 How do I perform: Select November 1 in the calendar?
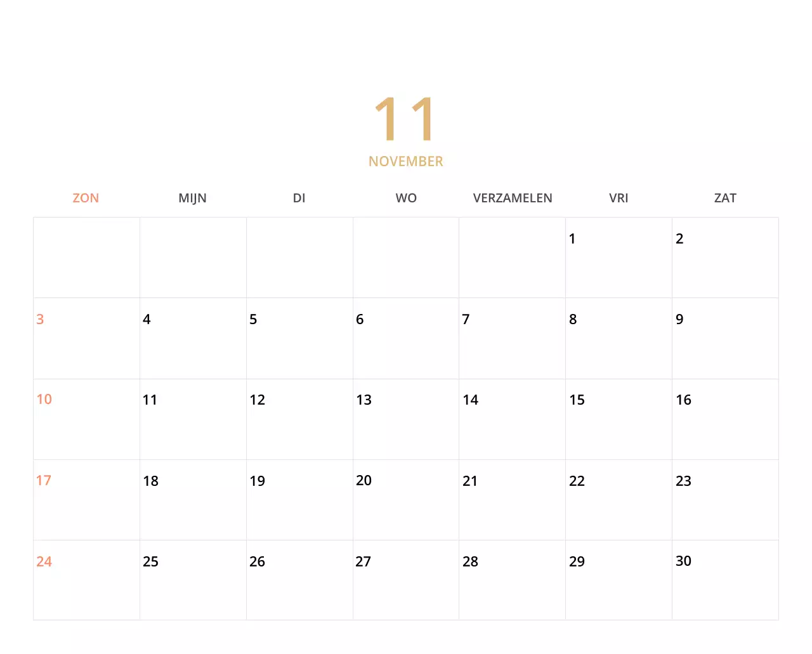(x=572, y=239)
